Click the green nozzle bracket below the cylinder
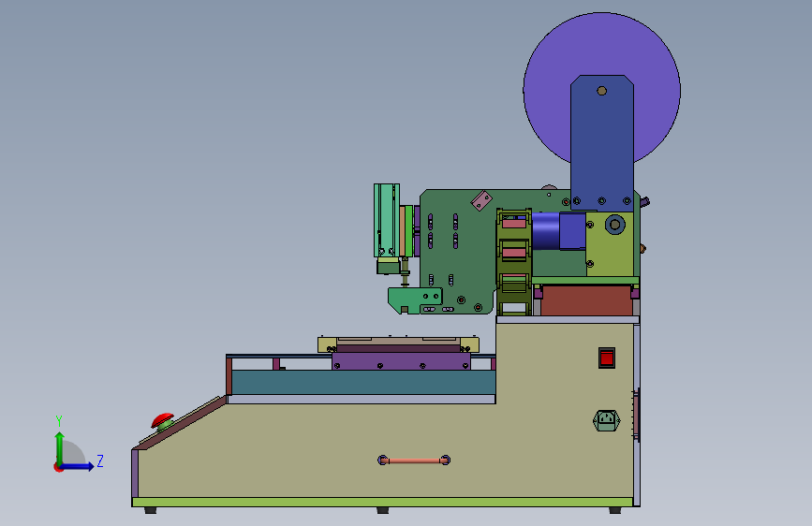Viewport: 812px width, 526px height. [414, 300]
